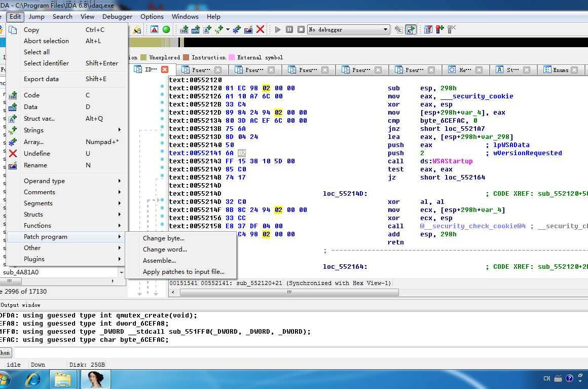Click the WSAStartup call reference
Screen dimensions: 588x389
point(452,161)
